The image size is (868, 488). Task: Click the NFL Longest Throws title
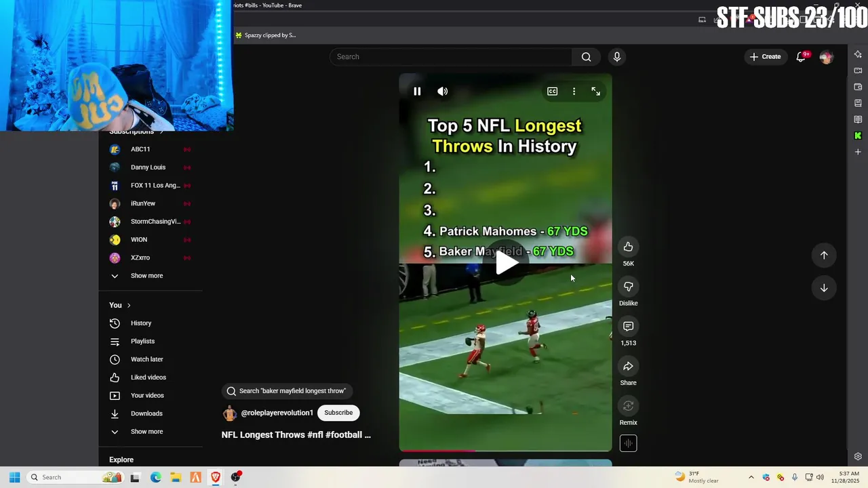296,435
